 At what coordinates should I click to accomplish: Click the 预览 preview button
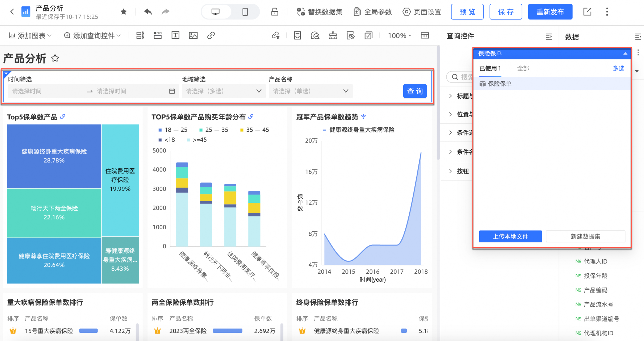click(467, 12)
